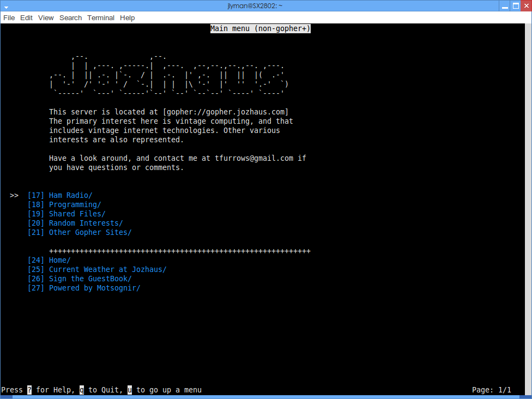Open the File menu
The image size is (532, 399).
point(9,17)
